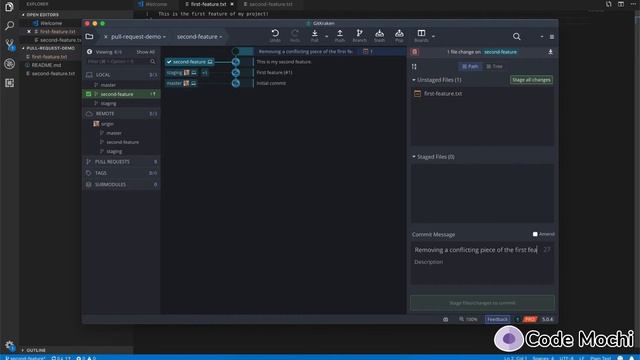The height and width of the screenshot is (360, 640).
Task: Select first-feature.txt in Unstaged Files
Action: (482, 93)
